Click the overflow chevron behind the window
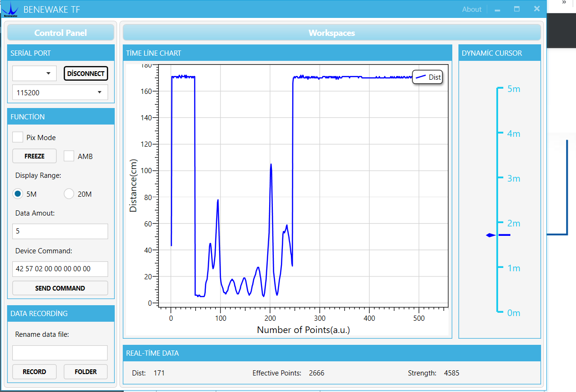This screenshot has height=392, width=576. (564, 2)
